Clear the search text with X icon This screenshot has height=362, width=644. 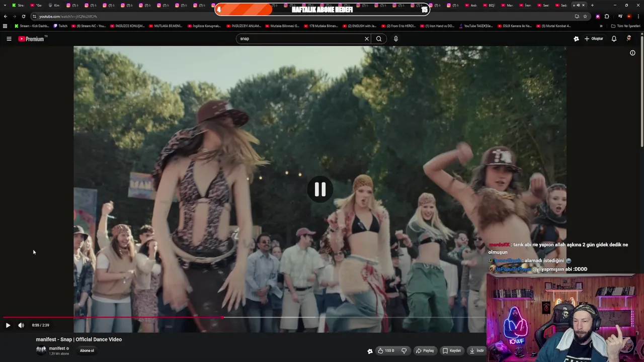(x=367, y=39)
